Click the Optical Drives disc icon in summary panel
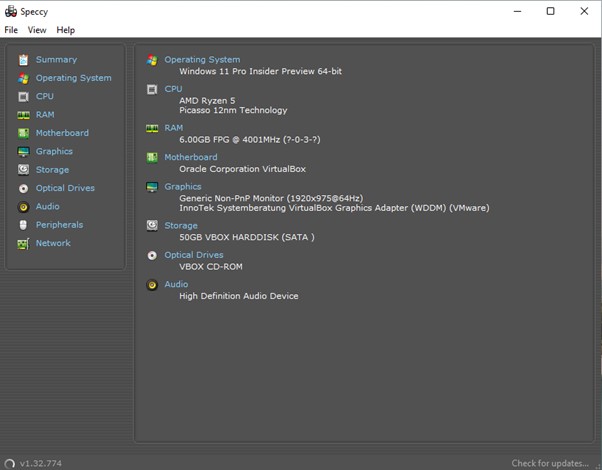 (152, 255)
